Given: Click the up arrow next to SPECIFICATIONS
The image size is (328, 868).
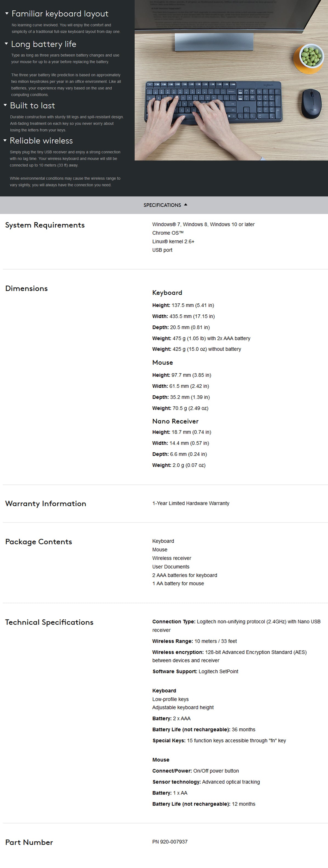Looking at the screenshot, I should (186, 205).
